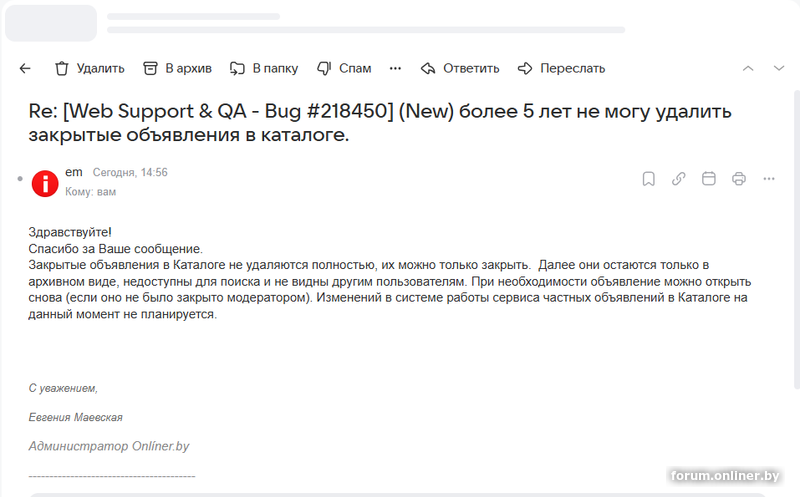Delete this email with Удалить

click(90, 69)
